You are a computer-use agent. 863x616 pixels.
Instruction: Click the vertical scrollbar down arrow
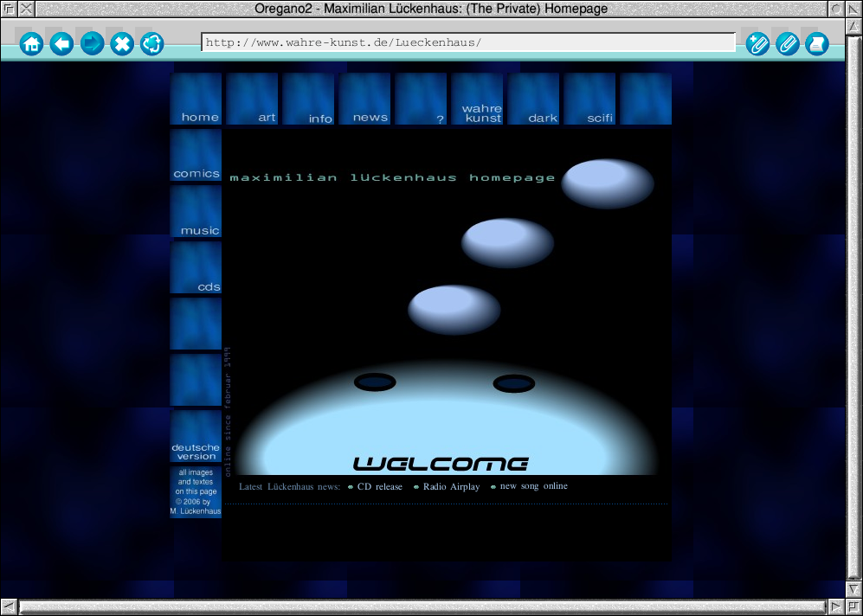click(853, 588)
